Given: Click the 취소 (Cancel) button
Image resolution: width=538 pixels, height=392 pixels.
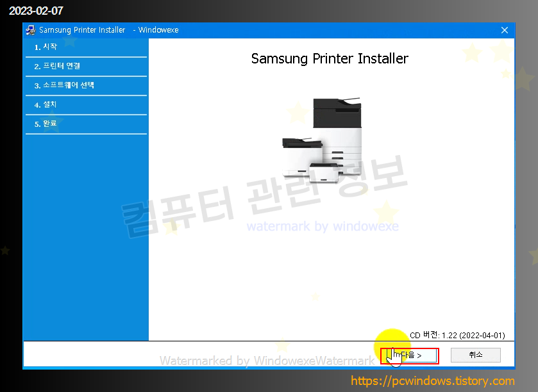Looking at the screenshot, I should coord(476,355).
